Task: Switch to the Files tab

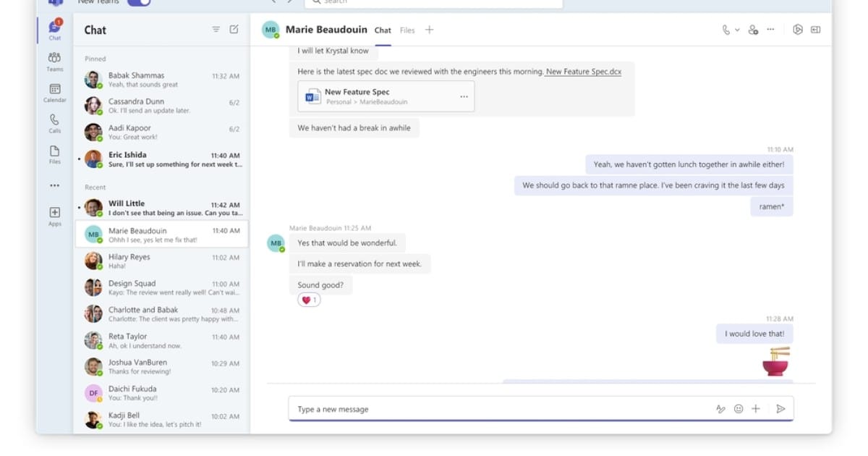Action: point(407,30)
